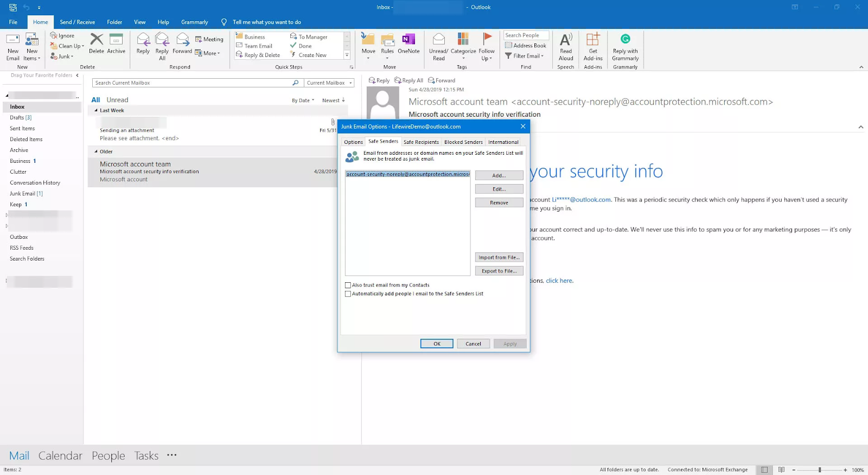Click the zoom in plus button
This screenshot has width=868, height=475.
845,470
